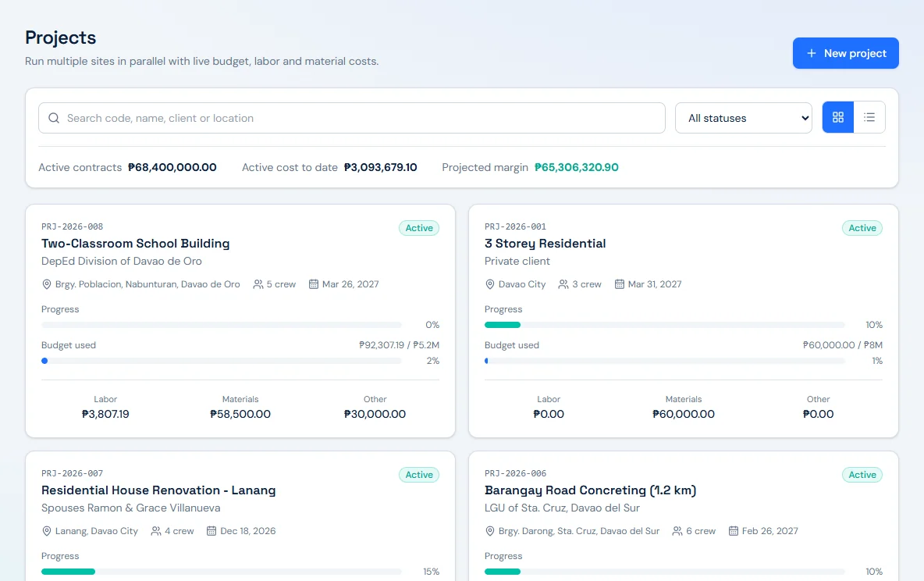Click Labor amount ₱3,807.19
The image size is (924, 581).
pos(105,414)
